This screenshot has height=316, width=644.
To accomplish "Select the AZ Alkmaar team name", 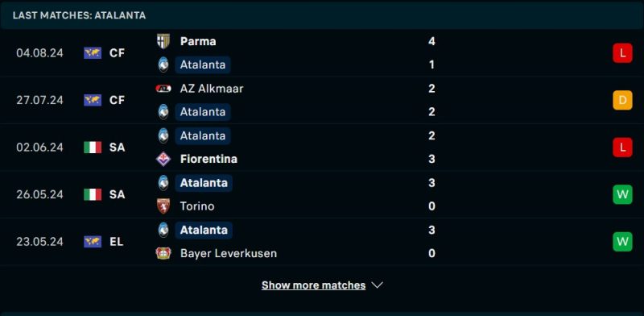I will 212,89.
